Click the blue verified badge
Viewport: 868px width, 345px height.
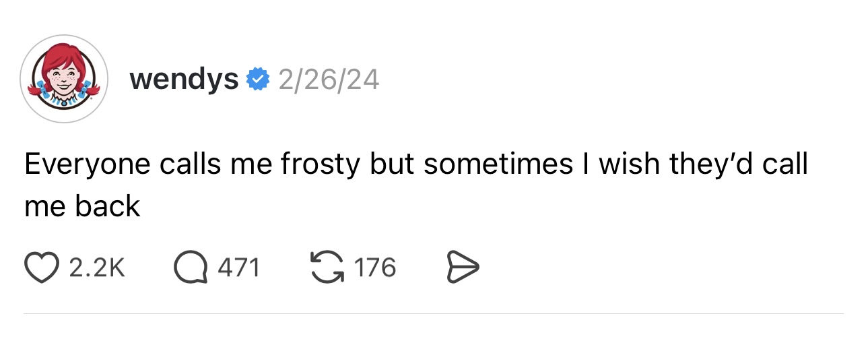pyautogui.click(x=257, y=80)
